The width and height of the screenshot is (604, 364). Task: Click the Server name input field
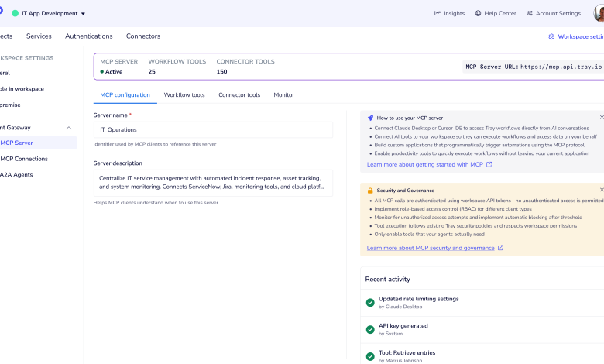213,130
